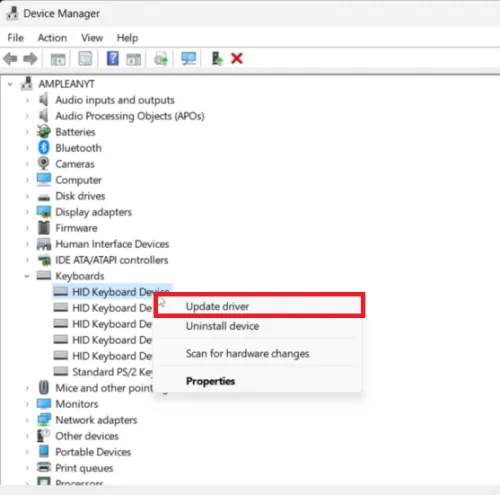Select Audio Processing Objects (APOs) label

click(130, 116)
